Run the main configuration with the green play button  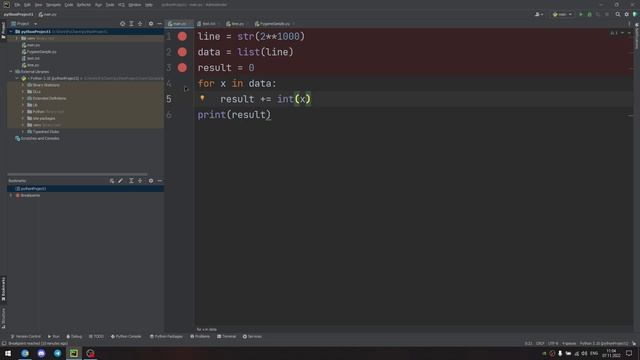click(581, 14)
